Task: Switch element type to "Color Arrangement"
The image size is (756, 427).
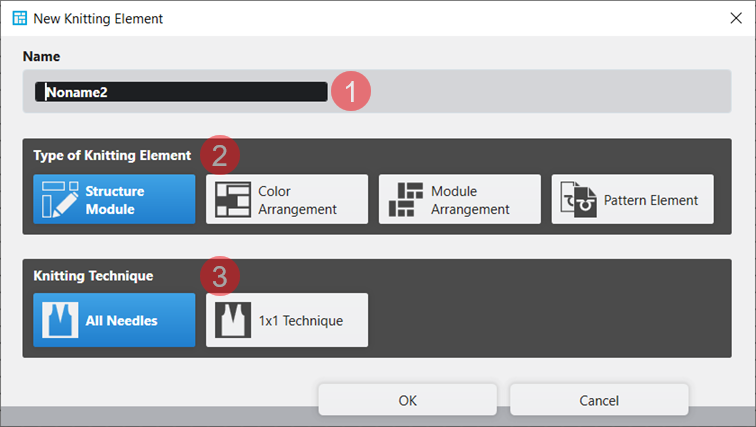Action: pos(287,200)
